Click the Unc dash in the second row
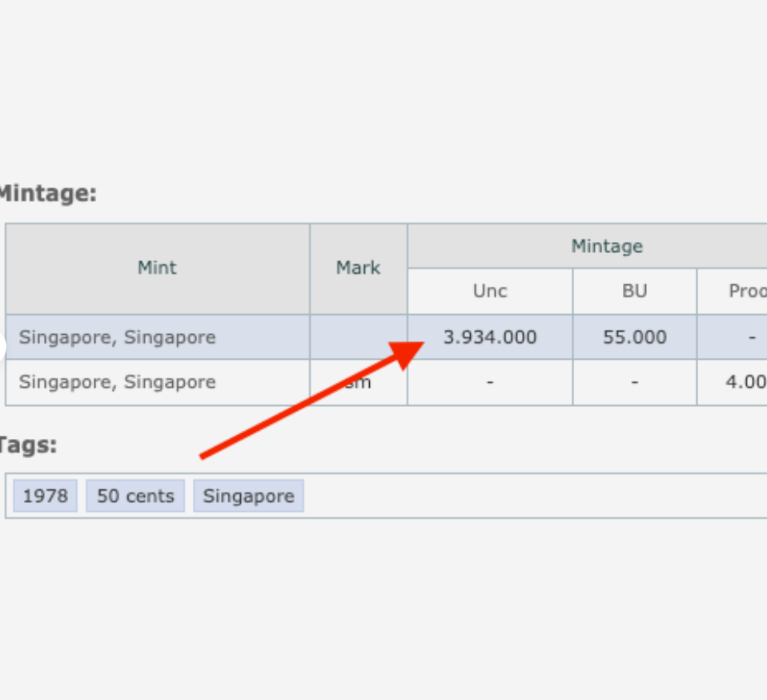The width and height of the screenshot is (767, 700). pyautogui.click(x=489, y=382)
